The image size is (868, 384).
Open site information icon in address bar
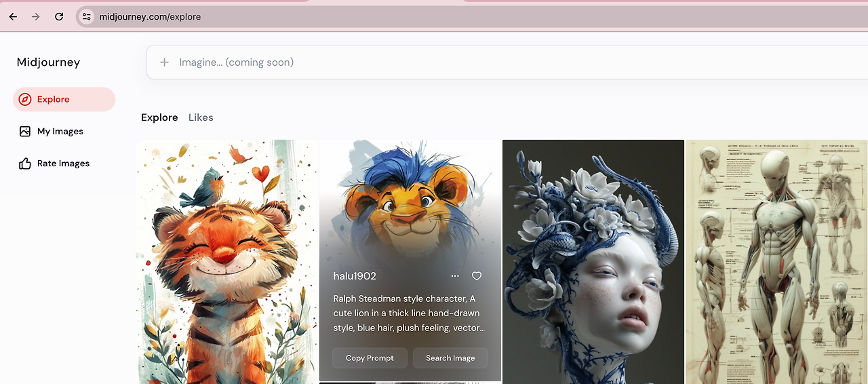pyautogui.click(x=86, y=17)
